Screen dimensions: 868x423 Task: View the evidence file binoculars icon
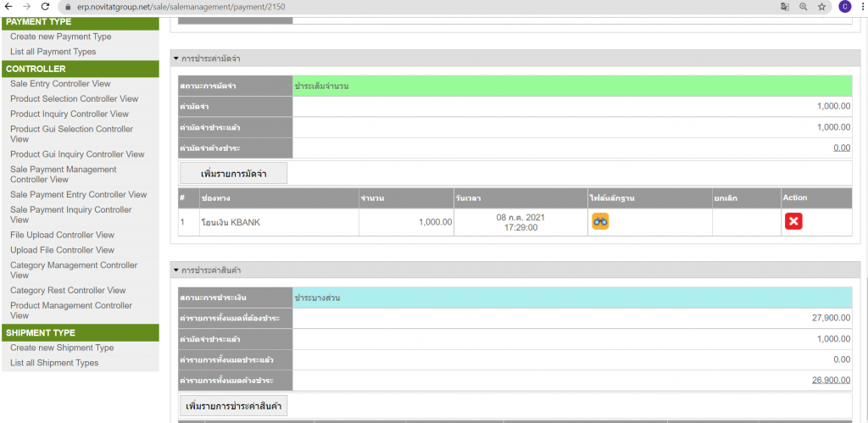[600, 221]
